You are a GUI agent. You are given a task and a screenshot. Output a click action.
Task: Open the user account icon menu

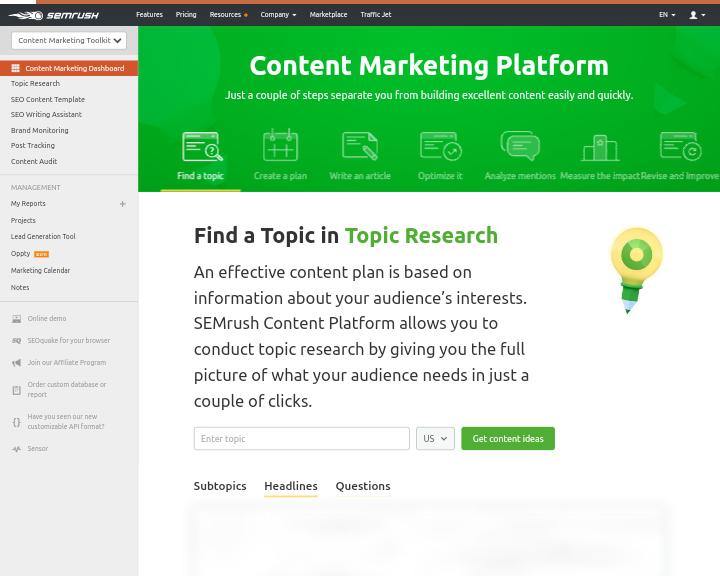tap(697, 15)
